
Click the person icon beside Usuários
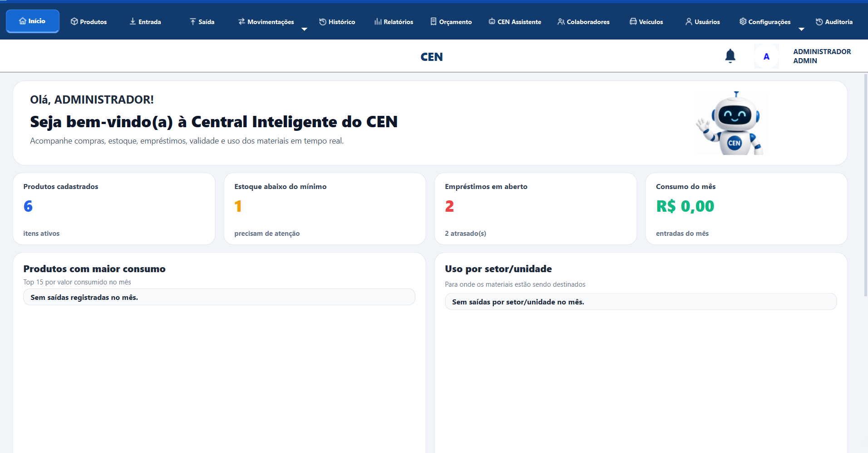pos(689,21)
